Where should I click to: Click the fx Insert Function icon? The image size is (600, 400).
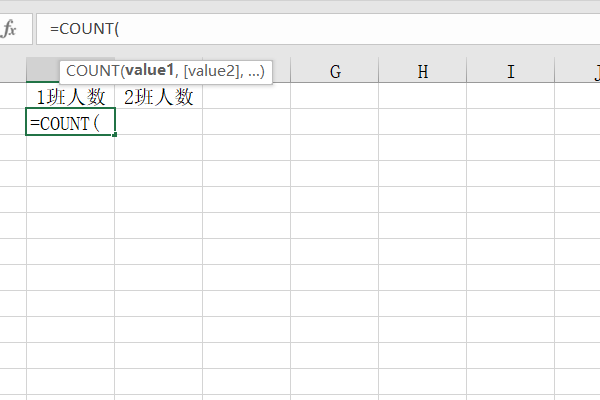coord(10,29)
